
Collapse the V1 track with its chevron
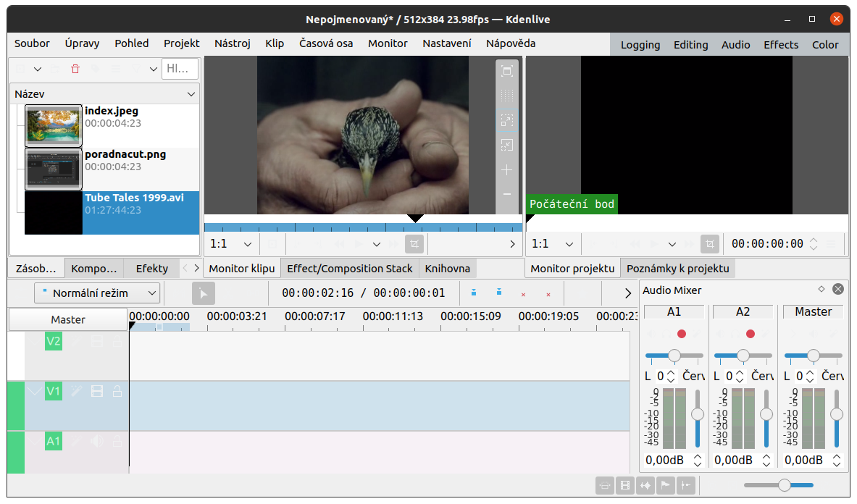(x=35, y=392)
